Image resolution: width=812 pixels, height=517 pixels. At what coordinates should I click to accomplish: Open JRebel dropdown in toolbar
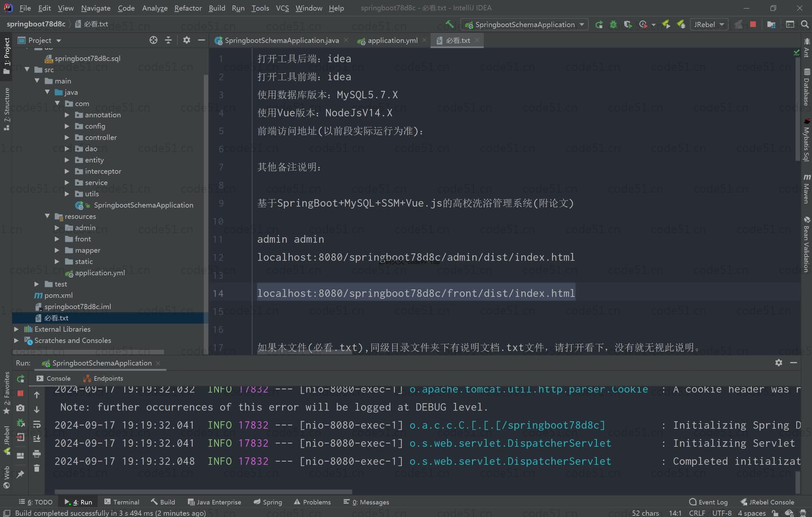pyautogui.click(x=709, y=24)
